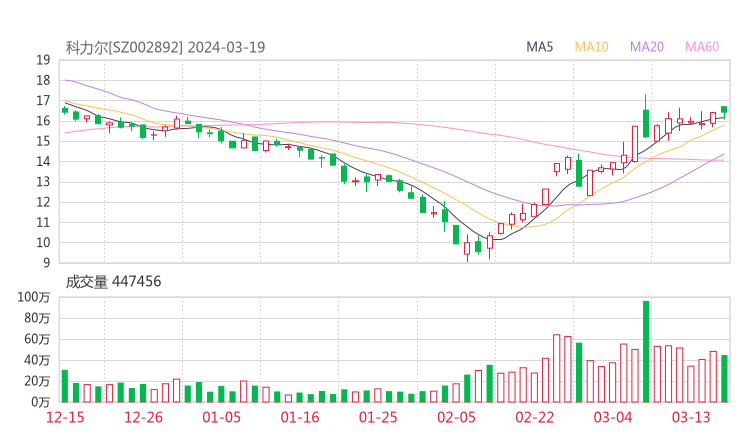Click the price axis value 14
The image size is (740, 440).
click(x=43, y=161)
